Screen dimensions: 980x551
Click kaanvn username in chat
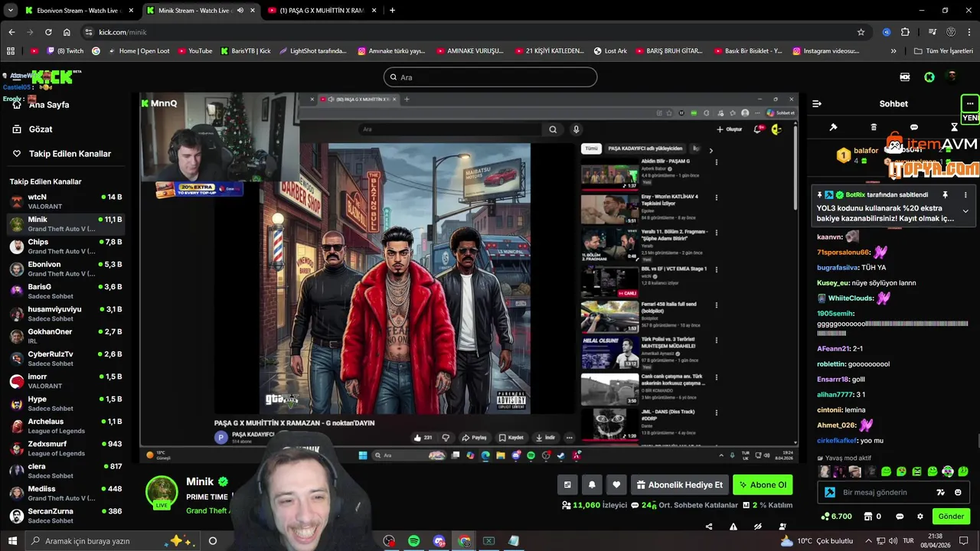(x=830, y=237)
